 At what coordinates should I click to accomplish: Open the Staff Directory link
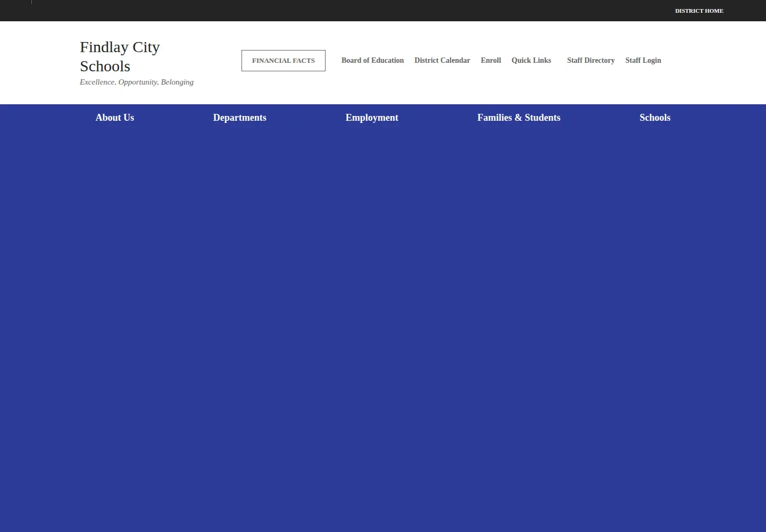[x=590, y=61]
